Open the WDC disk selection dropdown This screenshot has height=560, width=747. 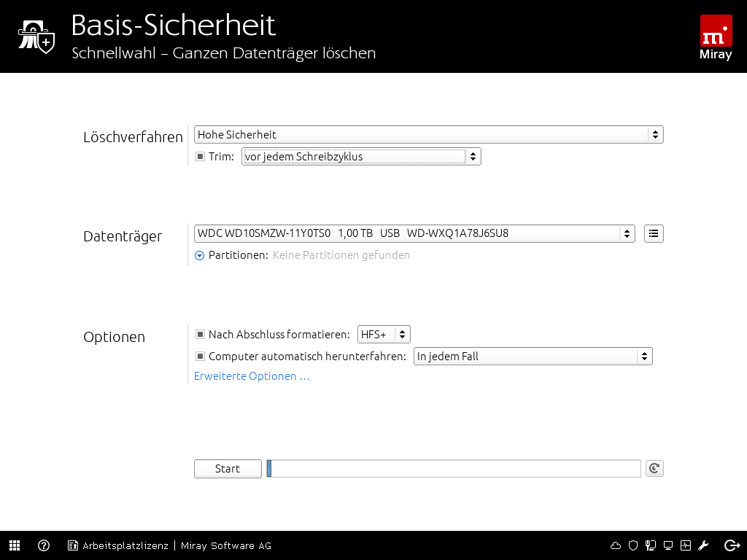[x=414, y=234]
